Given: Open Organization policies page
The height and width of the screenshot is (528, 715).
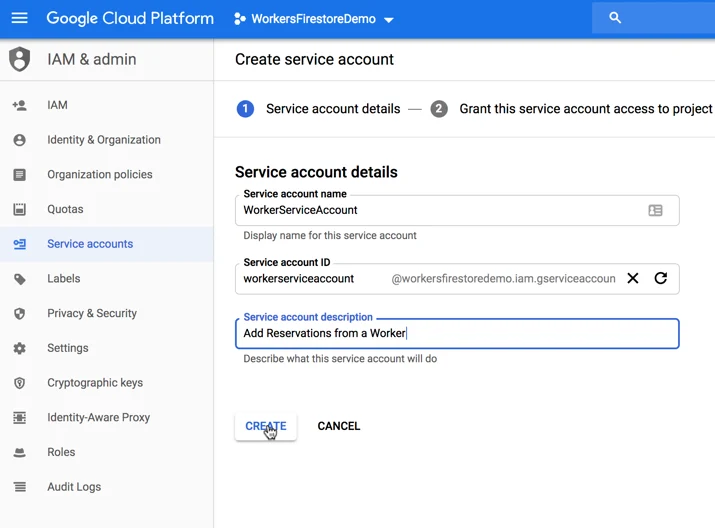Looking at the screenshot, I should point(107,175).
